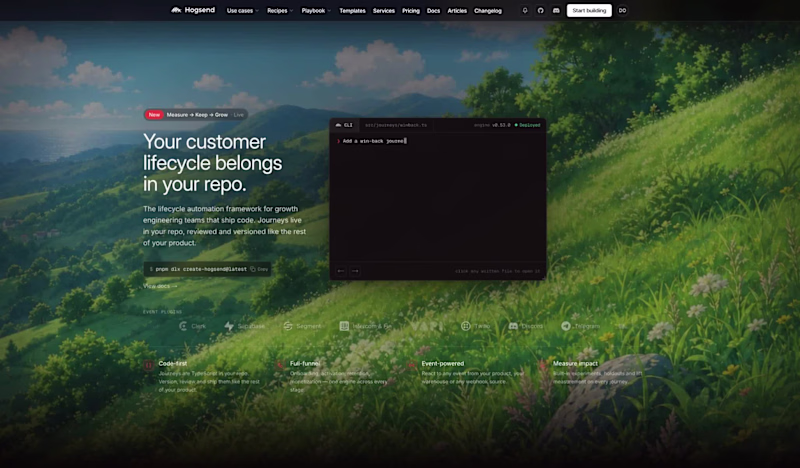The height and width of the screenshot is (468, 800).
Task: Click the Intercom & Fin plugin logo
Action: [x=366, y=326]
